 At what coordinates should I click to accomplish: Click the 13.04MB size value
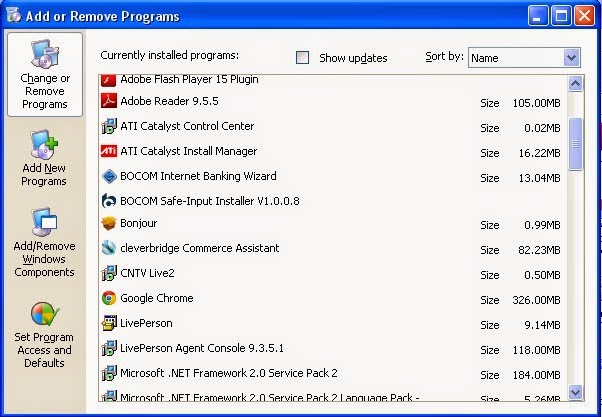point(539,178)
